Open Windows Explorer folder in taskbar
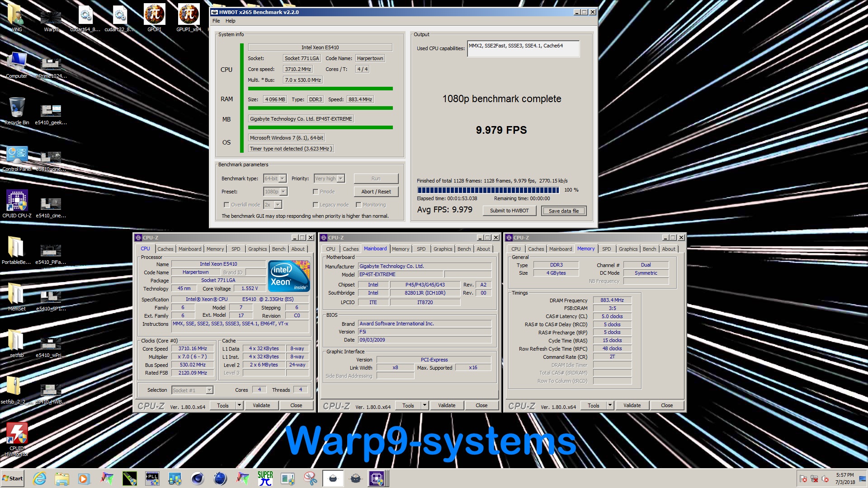The width and height of the screenshot is (868, 488). (62, 478)
